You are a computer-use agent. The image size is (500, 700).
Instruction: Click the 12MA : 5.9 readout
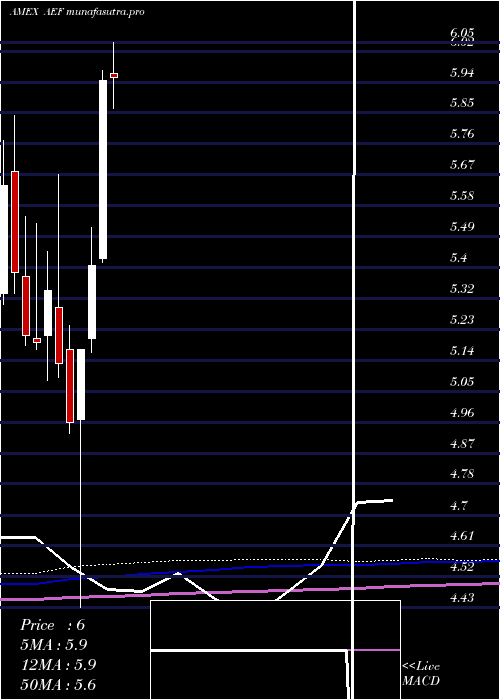point(59,665)
